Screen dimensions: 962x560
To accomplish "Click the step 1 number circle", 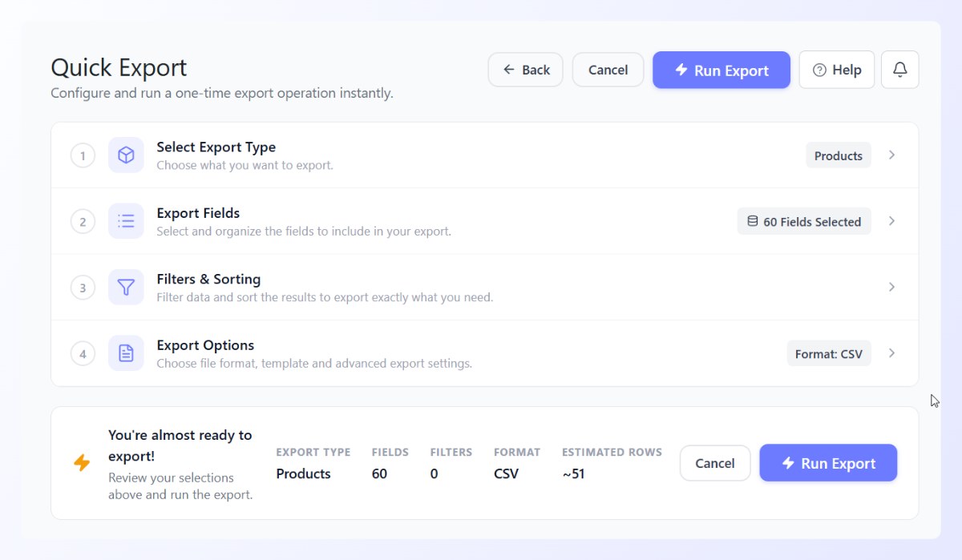I will pos(83,155).
